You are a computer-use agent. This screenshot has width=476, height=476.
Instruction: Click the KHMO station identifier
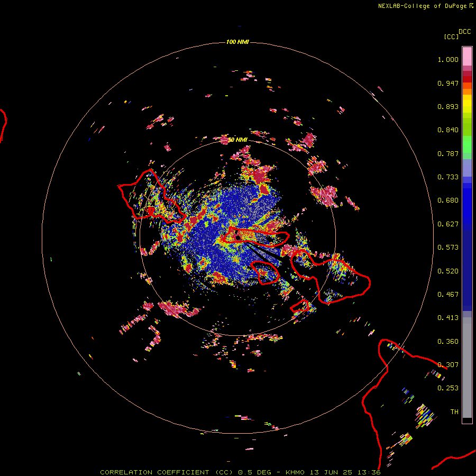point(295,472)
